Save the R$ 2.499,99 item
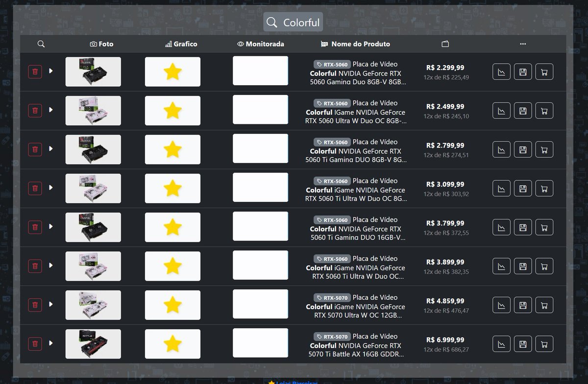The height and width of the screenshot is (384, 588). coord(523,110)
